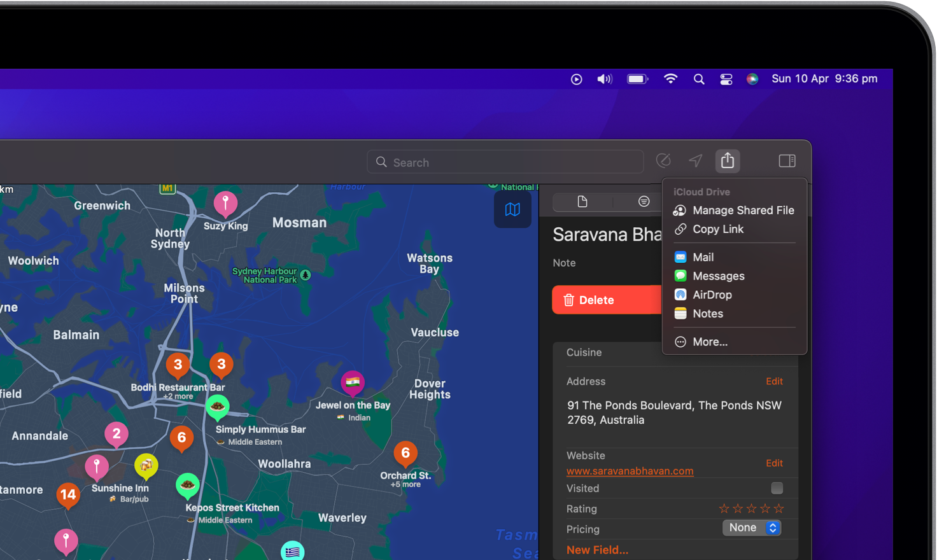Click Sydney Harbour National Park tree icon
This screenshot has width=937, height=560.
point(306,275)
